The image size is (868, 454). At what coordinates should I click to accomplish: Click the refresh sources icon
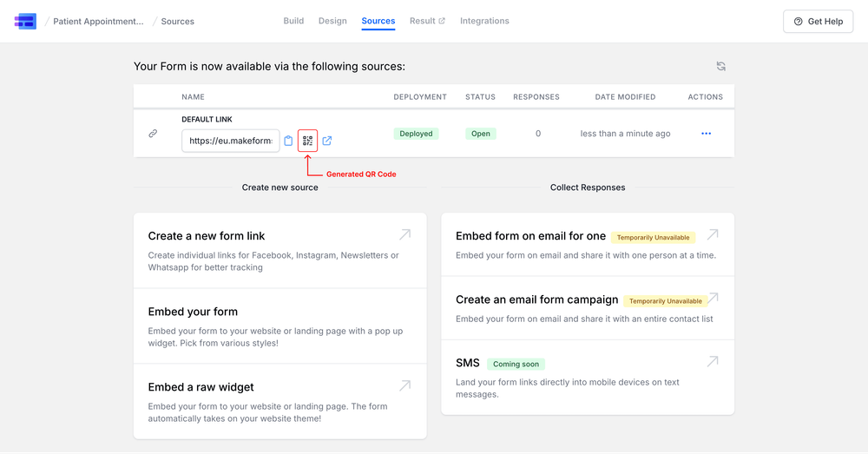click(x=720, y=66)
